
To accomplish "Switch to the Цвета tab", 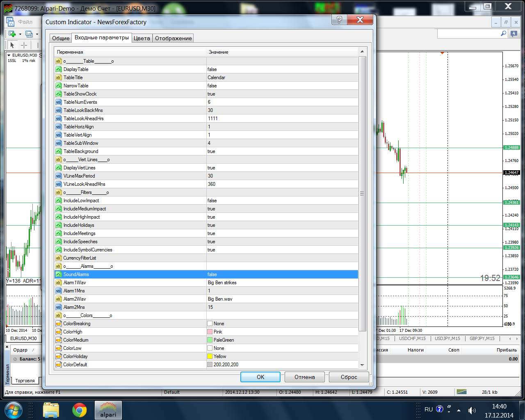I will pyautogui.click(x=142, y=38).
